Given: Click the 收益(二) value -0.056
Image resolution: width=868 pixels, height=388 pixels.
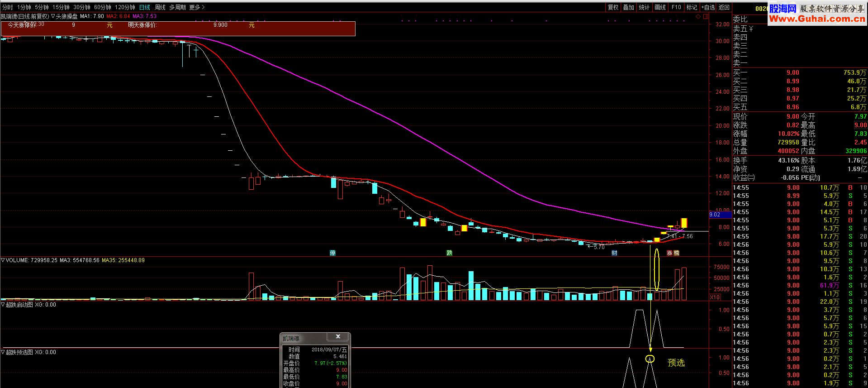Looking at the screenshot, I should point(790,177).
